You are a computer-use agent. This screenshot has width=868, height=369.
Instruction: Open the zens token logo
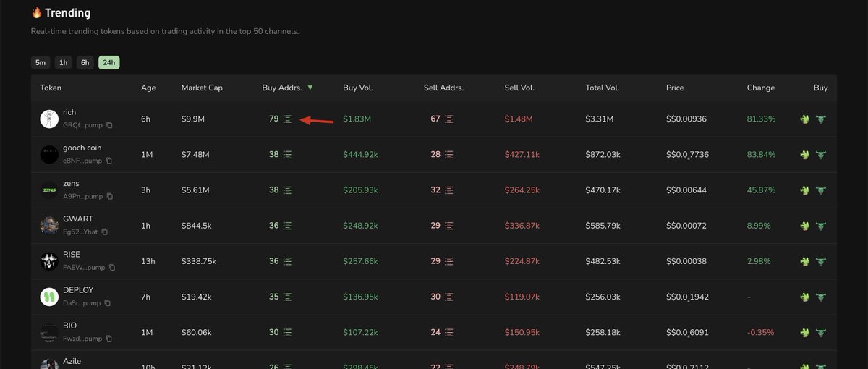pyautogui.click(x=49, y=190)
